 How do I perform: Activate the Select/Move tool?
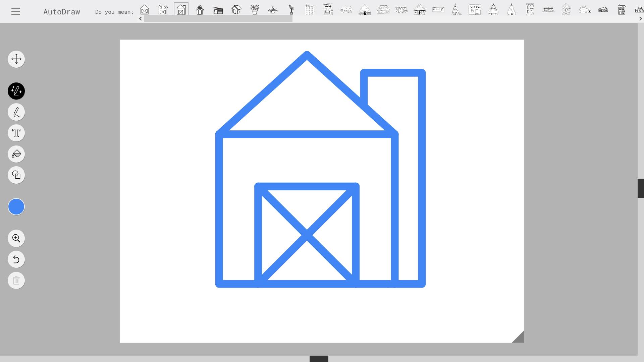tap(16, 59)
